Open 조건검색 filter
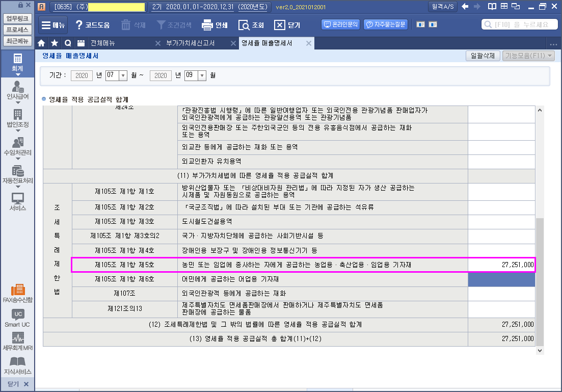Viewport: 562px width, 392px height. tap(174, 25)
